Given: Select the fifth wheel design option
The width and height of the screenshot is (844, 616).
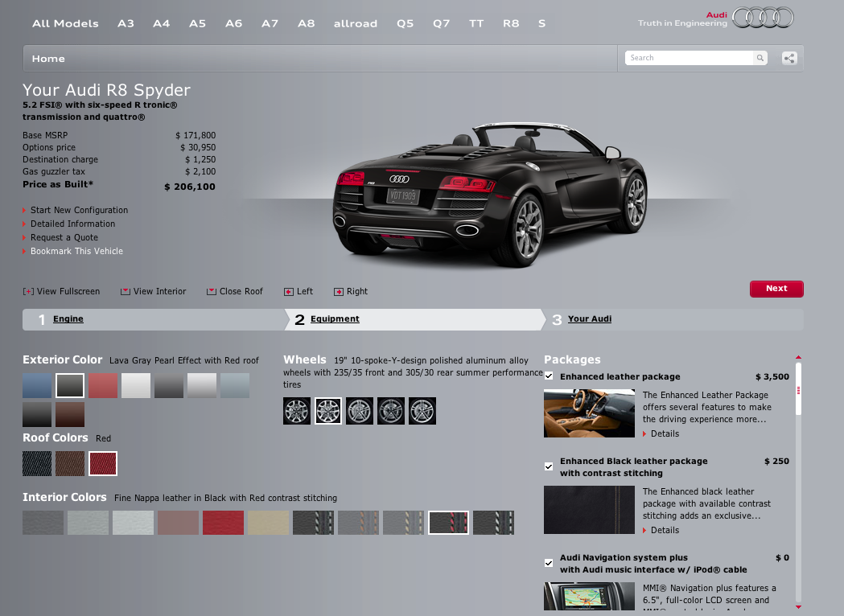Looking at the screenshot, I should pos(422,411).
